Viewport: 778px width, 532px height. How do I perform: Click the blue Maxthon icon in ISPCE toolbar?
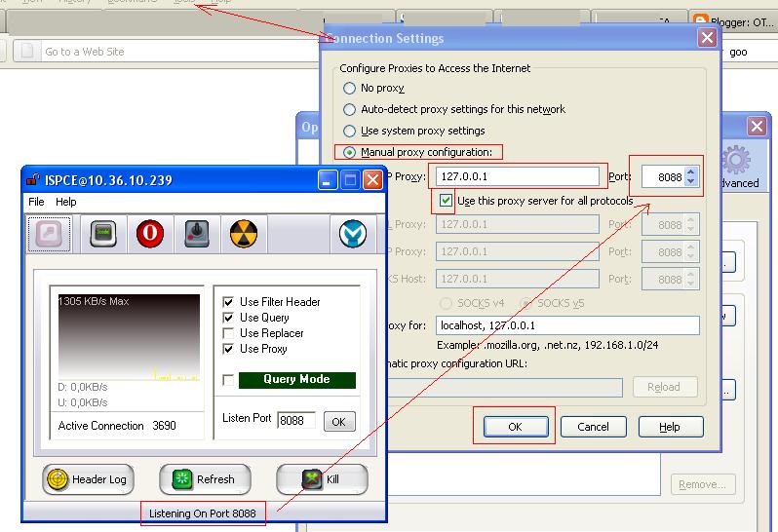(x=353, y=234)
